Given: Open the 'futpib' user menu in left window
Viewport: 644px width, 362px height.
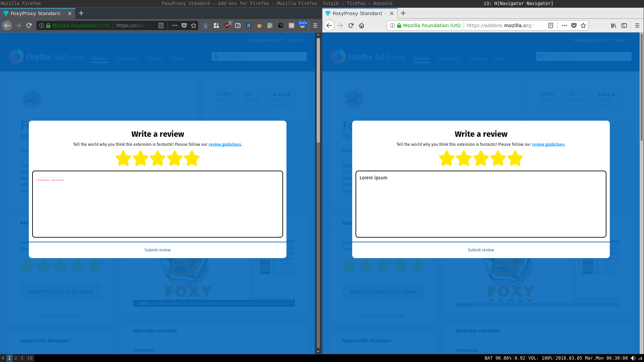Looking at the screenshot, I should pyautogui.click(x=297, y=40).
